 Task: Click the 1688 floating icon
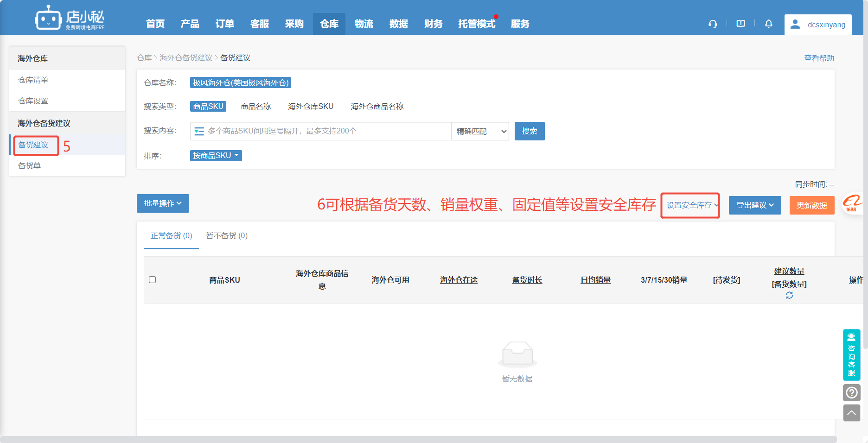[x=852, y=203]
